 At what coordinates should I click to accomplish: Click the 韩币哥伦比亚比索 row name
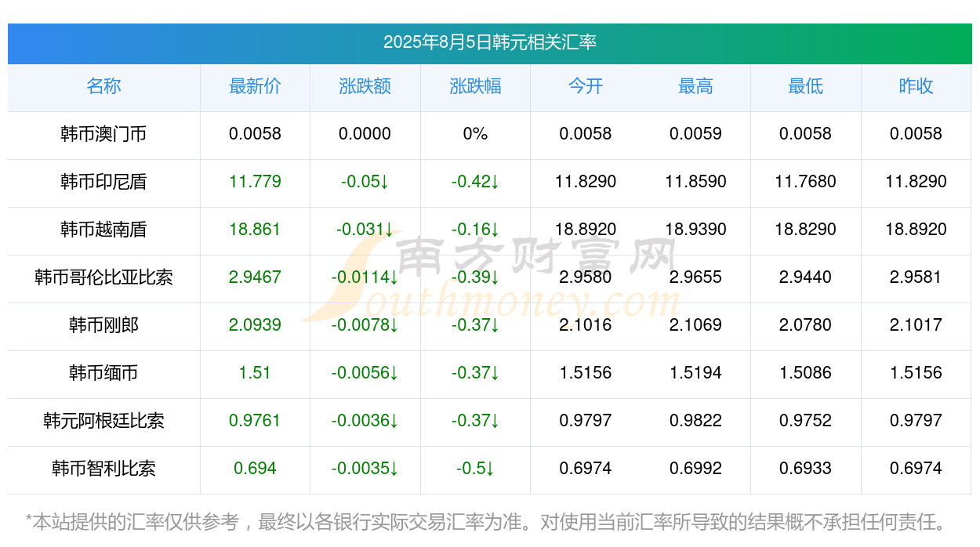pyautogui.click(x=103, y=277)
